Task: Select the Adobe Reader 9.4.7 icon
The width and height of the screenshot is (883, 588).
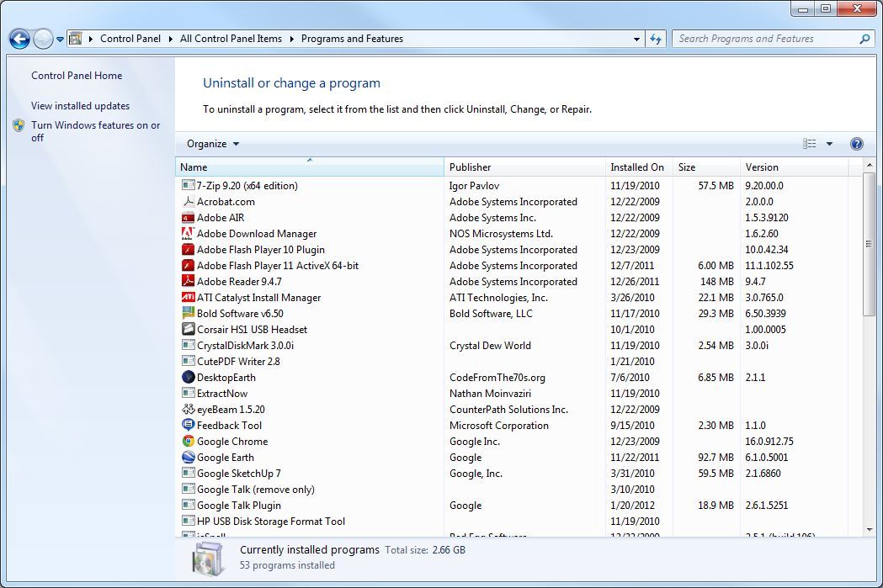Action: pos(189,282)
